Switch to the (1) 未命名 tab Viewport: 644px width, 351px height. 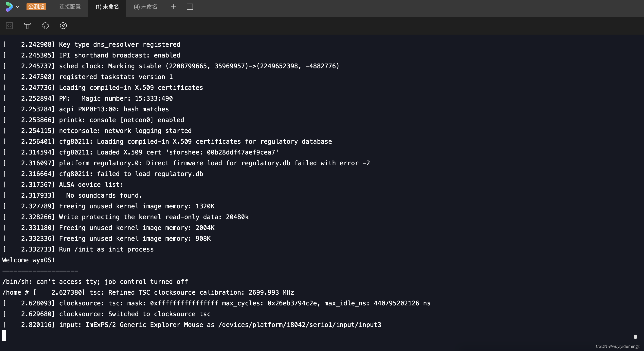[107, 7]
